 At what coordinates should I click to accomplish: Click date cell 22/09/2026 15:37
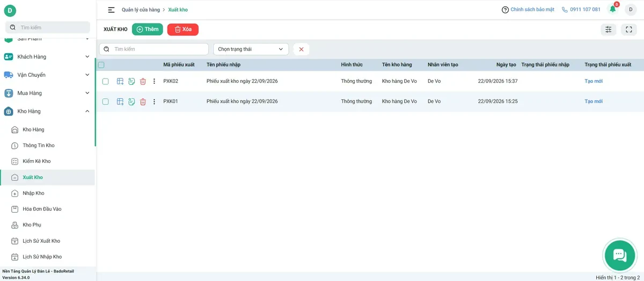pos(497,81)
